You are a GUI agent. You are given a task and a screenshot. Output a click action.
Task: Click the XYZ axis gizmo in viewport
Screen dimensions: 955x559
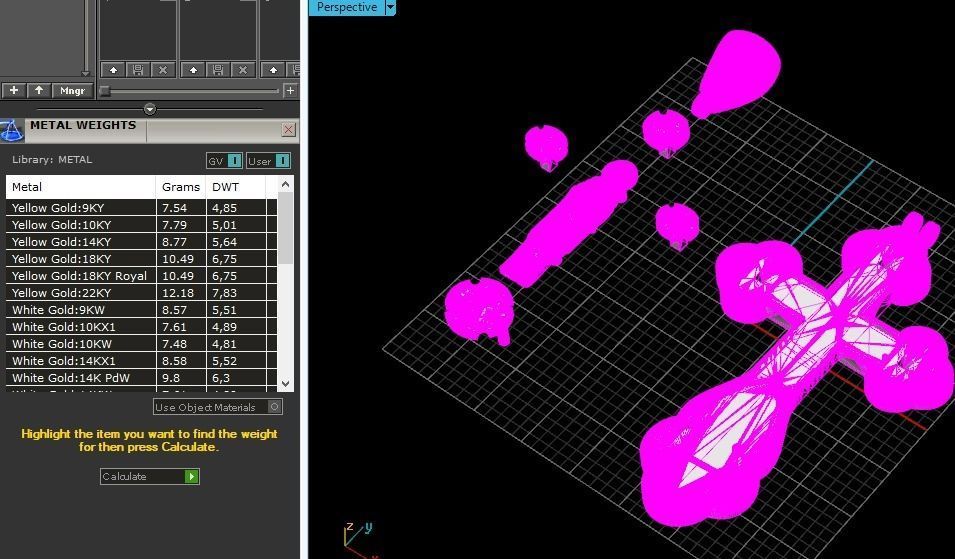[359, 539]
